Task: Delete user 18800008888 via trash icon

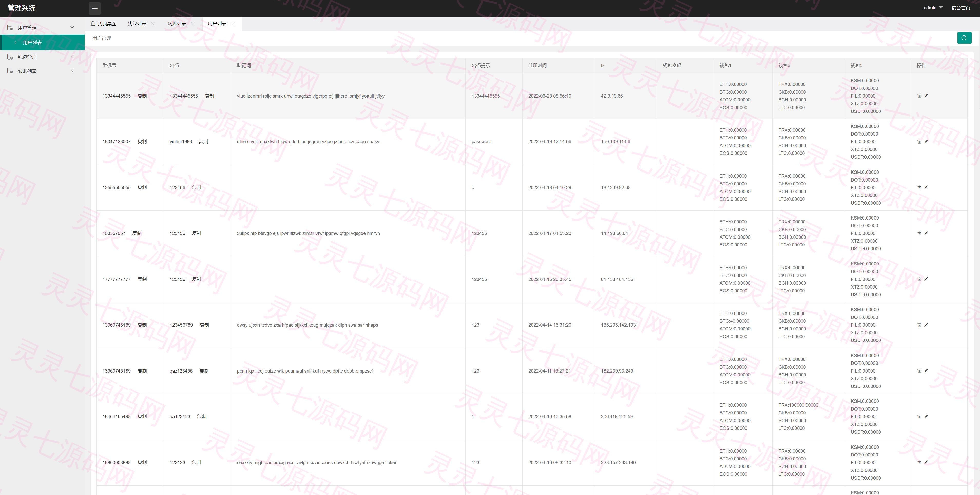Action: [919, 462]
